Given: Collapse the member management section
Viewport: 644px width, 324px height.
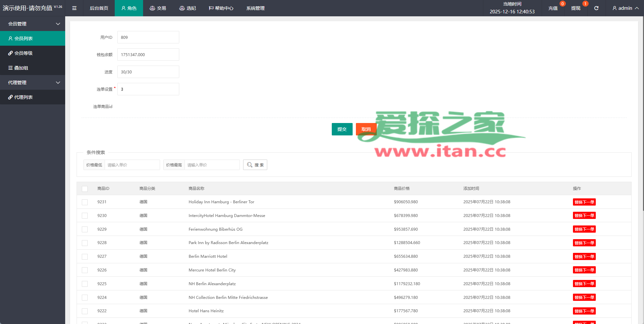Looking at the screenshot, I should pos(33,24).
